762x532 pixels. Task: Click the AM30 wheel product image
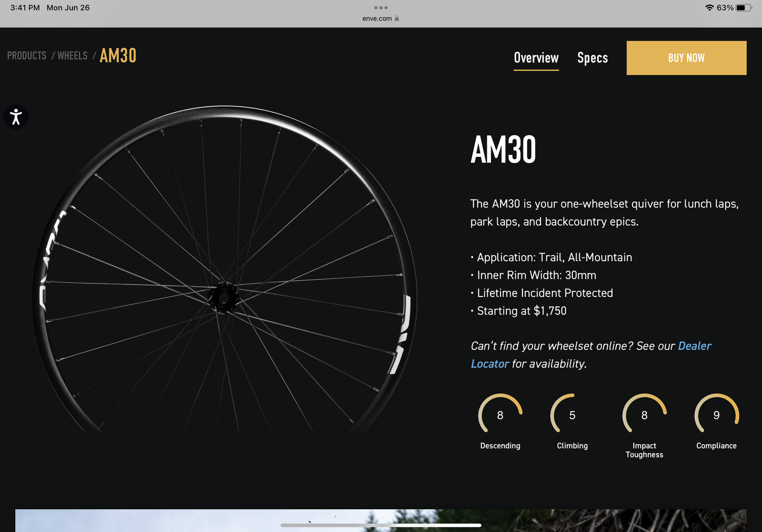click(x=224, y=269)
